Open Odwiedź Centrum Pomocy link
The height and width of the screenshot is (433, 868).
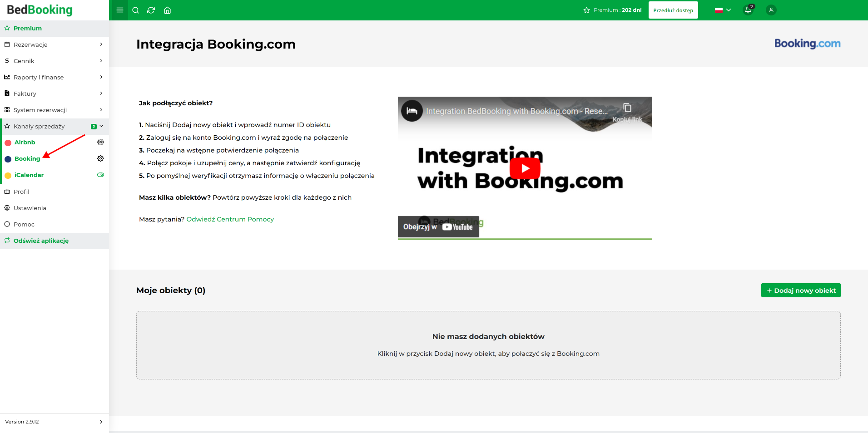coord(230,219)
